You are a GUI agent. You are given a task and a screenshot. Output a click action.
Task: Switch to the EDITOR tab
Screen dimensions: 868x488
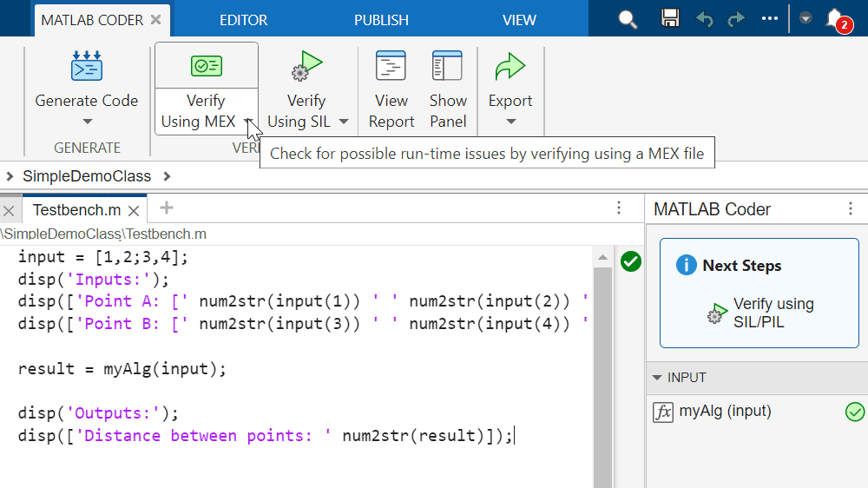(x=243, y=20)
